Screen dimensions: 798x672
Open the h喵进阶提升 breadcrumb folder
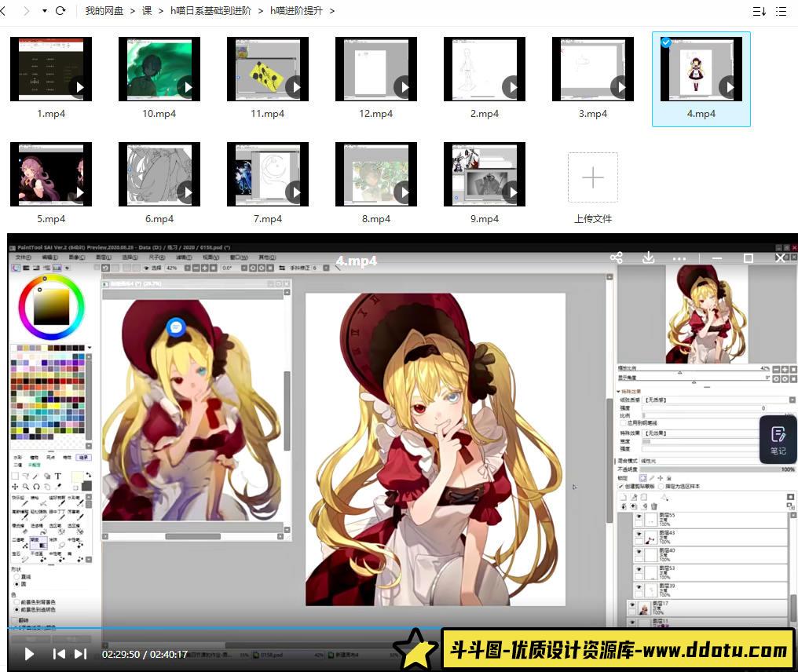tap(296, 11)
